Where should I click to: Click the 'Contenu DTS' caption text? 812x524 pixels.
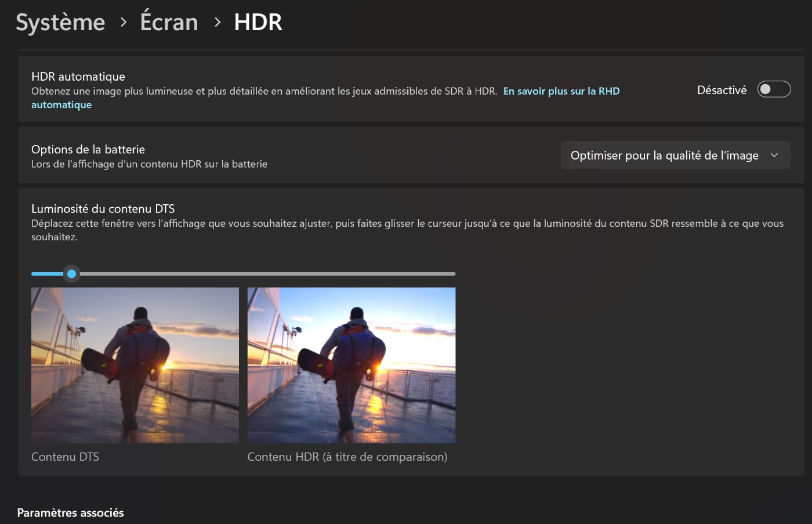click(65, 457)
